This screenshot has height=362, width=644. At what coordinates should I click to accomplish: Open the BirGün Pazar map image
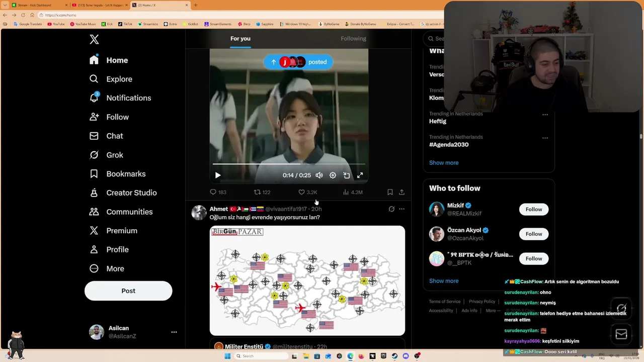[307, 281]
